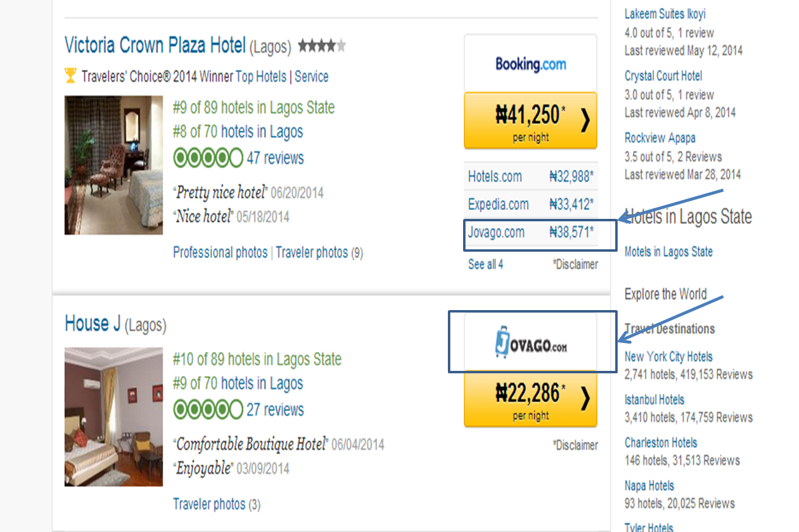799x532 pixels.
Task: Open Victoria Crown Plaza hotel room photo
Action: click(x=114, y=165)
